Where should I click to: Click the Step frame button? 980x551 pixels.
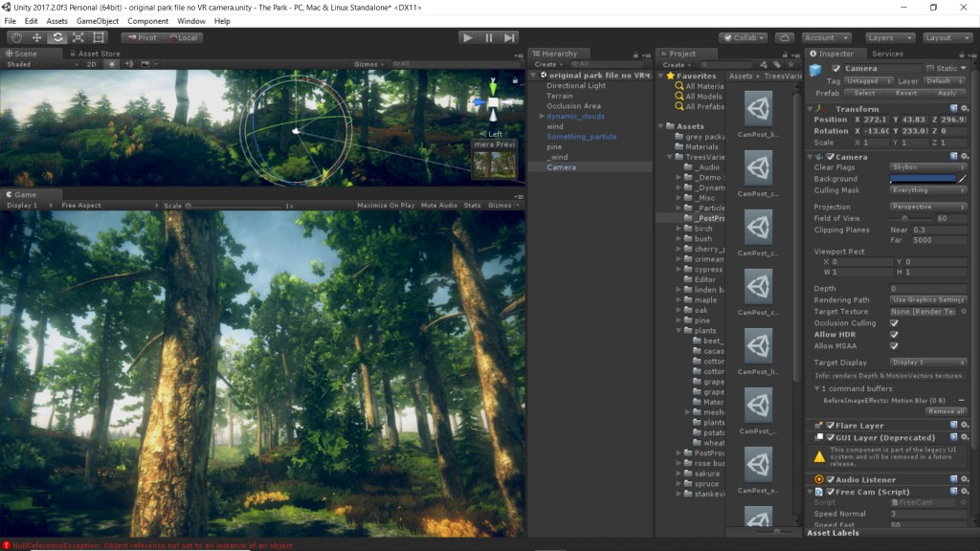click(x=509, y=37)
